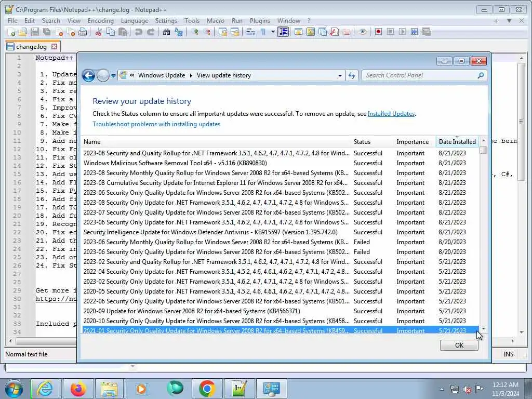Open Google Chrome from the taskbar
This screenshot has height=399, width=532.
point(207,389)
